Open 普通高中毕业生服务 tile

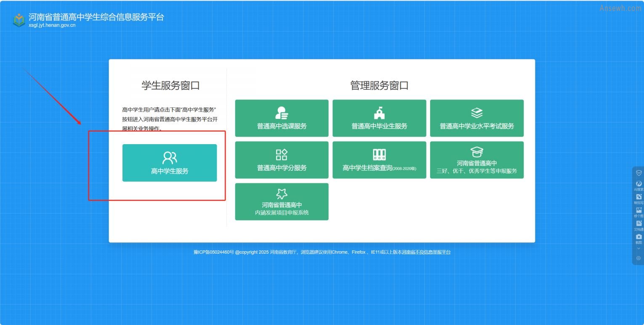point(379,118)
